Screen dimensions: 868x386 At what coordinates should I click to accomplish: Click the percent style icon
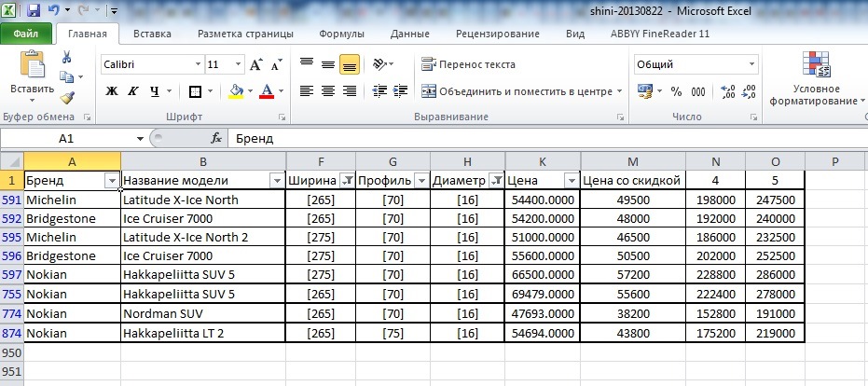[676, 91]
